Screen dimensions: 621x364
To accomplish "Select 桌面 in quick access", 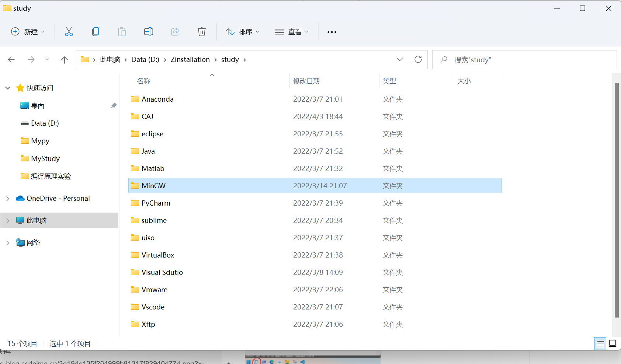I will 38,106.
